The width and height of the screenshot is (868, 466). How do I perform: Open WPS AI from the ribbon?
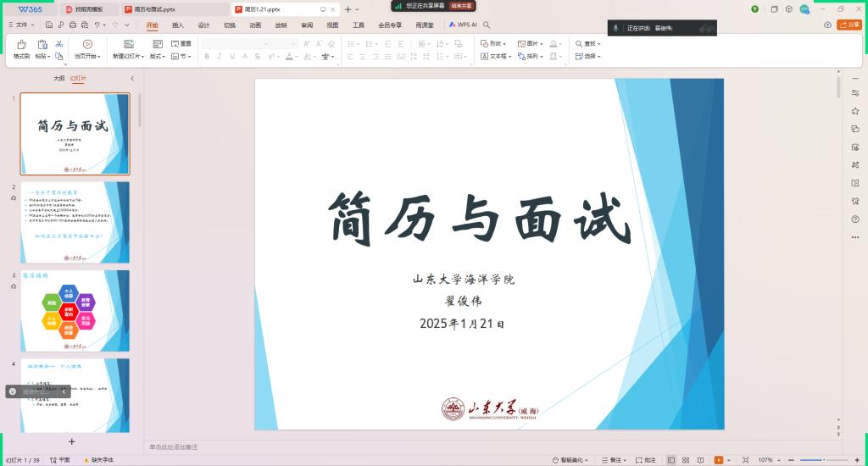(x=463, y=25)
